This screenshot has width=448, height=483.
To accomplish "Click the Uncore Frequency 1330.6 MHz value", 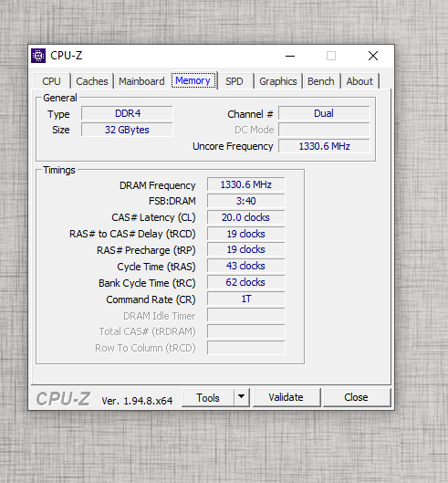I will (x=324, y=146).
